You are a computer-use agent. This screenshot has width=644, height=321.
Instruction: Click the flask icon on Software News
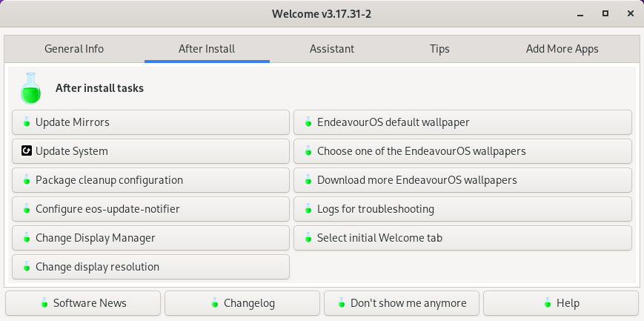[44, 303]
